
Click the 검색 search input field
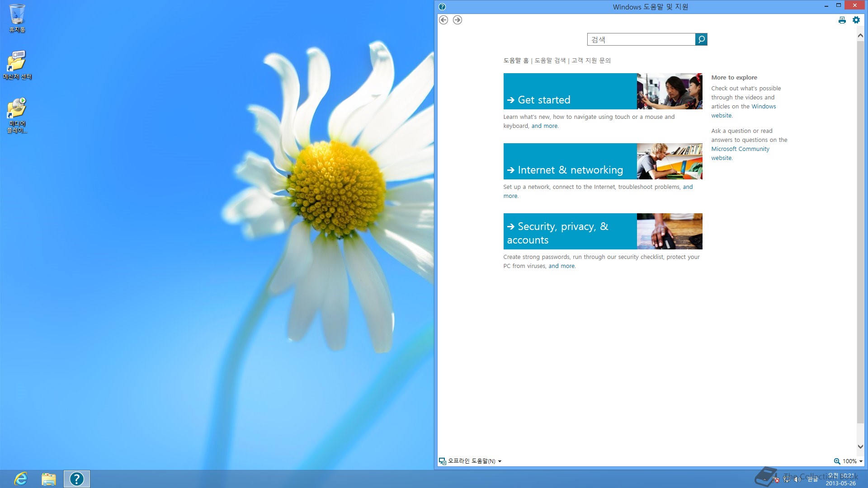(x=641, y=39)
